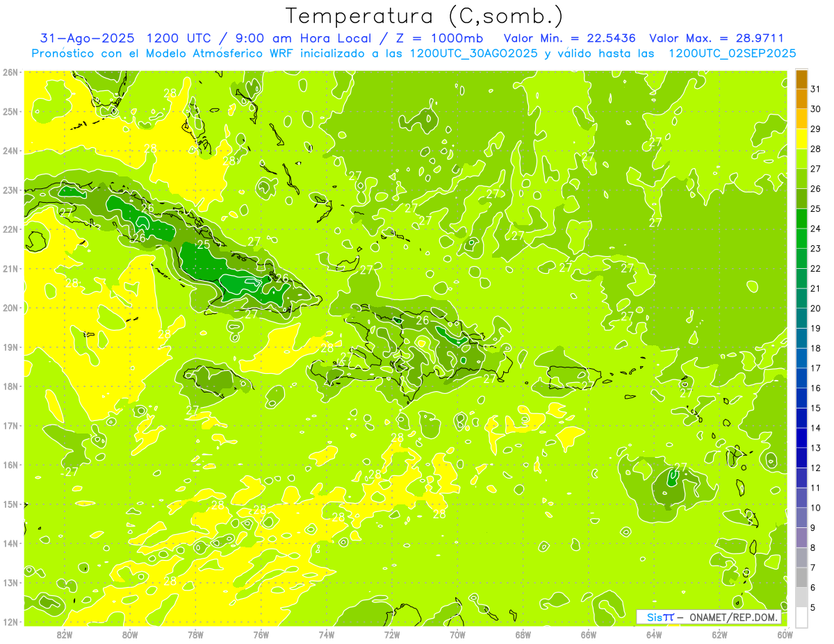Click the dark blue legend swatch between 13 and 14
The image size is (834, 644).
pos(801,438)
